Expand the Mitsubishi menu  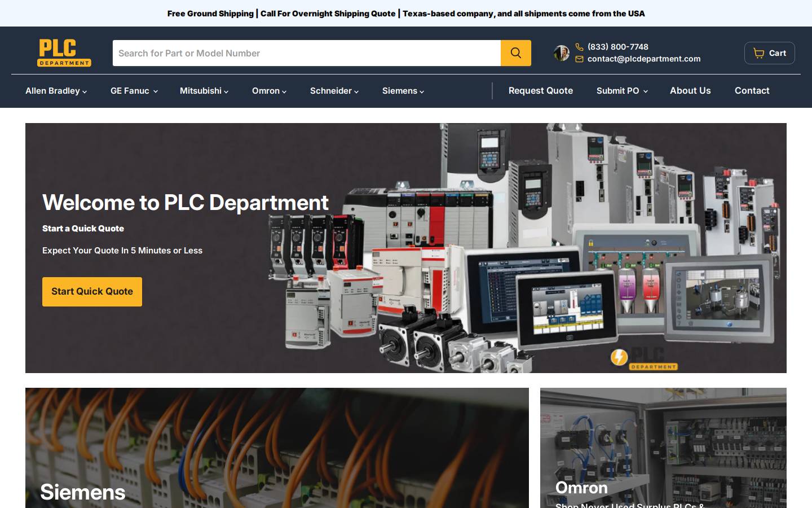(204, 91)
